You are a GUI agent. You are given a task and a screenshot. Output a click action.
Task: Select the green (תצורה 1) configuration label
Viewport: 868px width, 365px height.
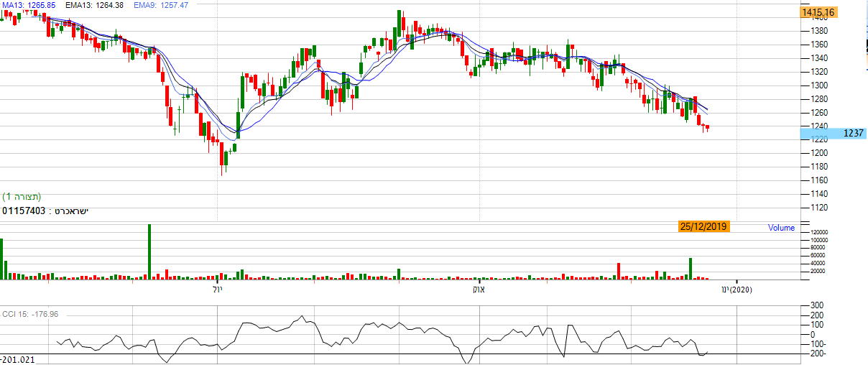[x=22, y=197]
